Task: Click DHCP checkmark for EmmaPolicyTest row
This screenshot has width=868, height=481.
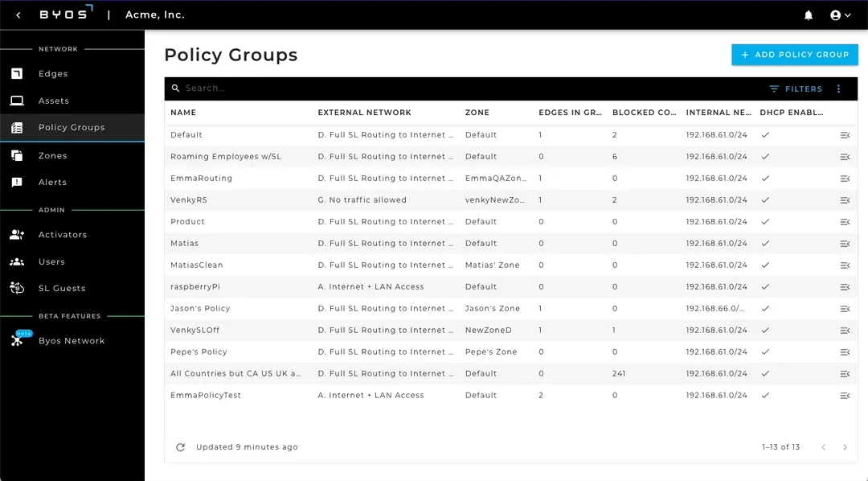Action: (765, 395)
